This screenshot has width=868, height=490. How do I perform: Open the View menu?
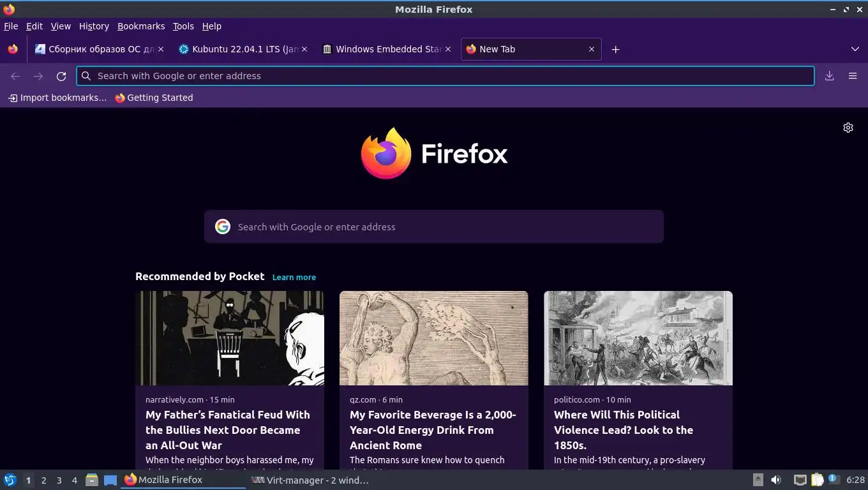point(61,26)
